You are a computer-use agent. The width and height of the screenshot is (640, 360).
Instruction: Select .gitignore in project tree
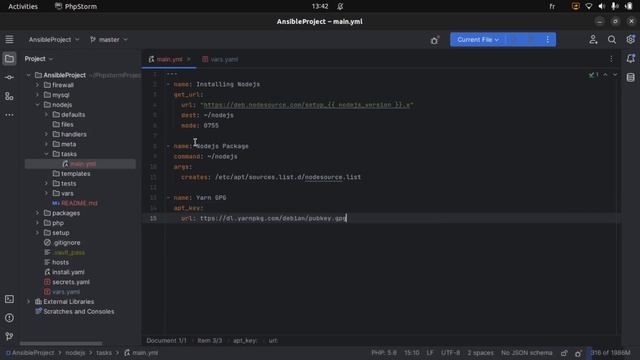(x=67, y=242)
